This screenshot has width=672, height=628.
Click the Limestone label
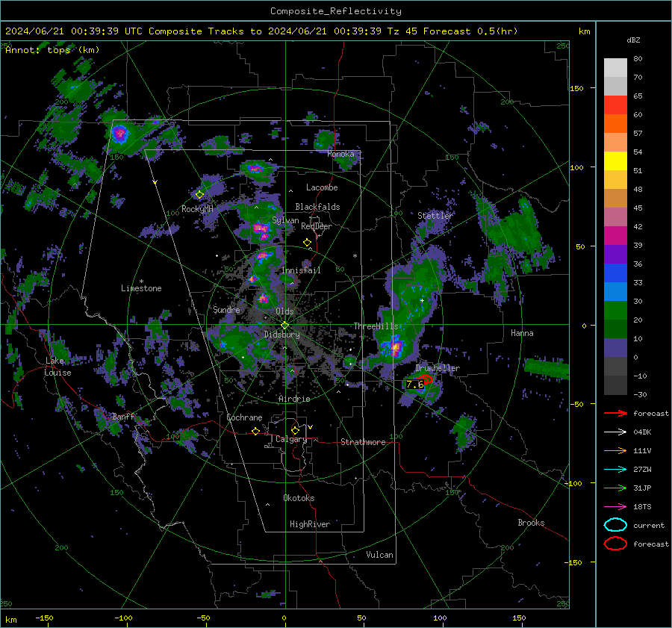click(141, 288)
